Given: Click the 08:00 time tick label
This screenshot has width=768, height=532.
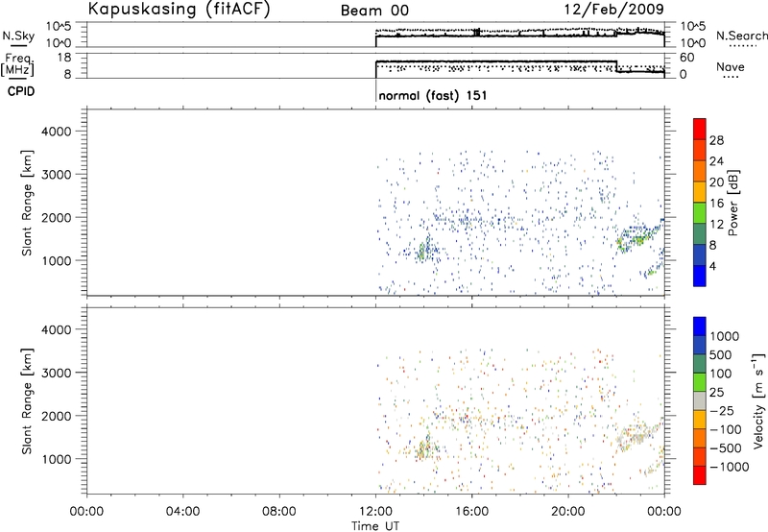Looking at the screenshot, I should click(x=278, y=512).
